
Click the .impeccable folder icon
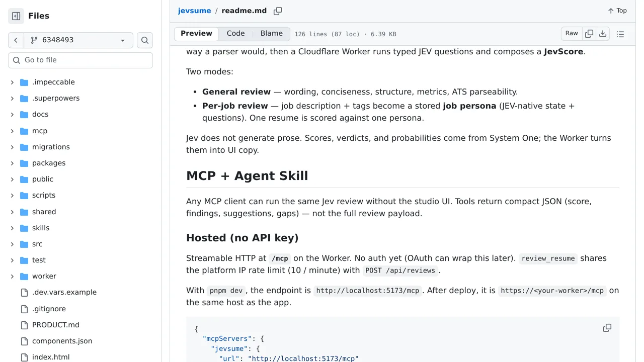coord(24,82)
